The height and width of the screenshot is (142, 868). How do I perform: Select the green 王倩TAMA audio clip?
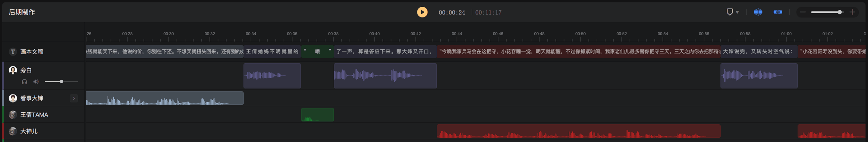(x=317, y=115)
